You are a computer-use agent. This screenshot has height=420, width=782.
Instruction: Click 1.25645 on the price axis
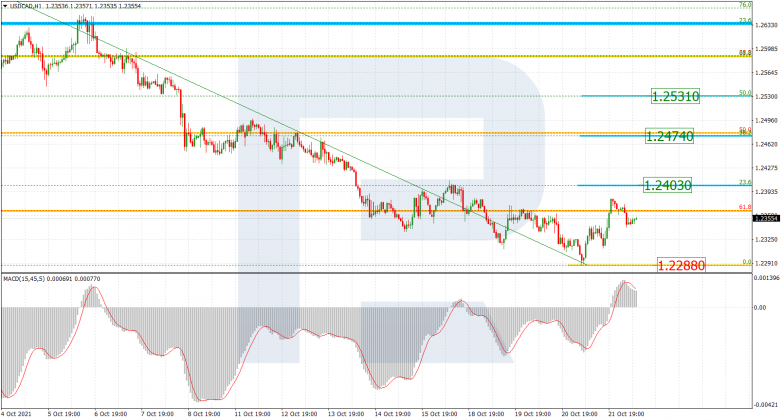(x=767, y=73)
